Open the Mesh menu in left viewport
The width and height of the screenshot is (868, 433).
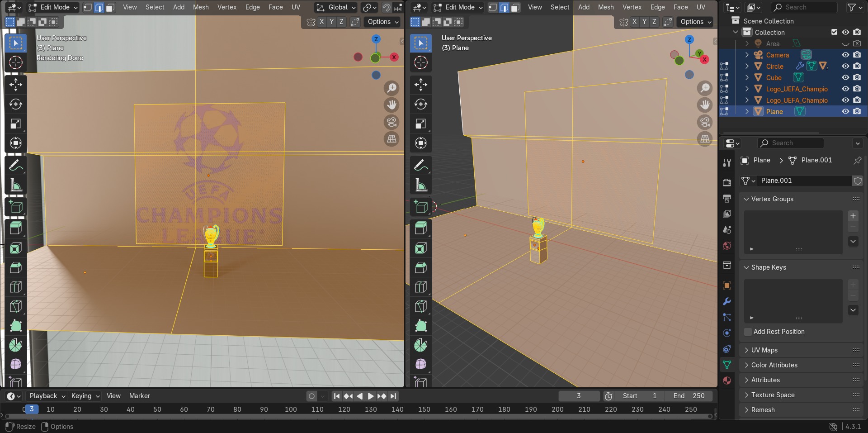201,7
